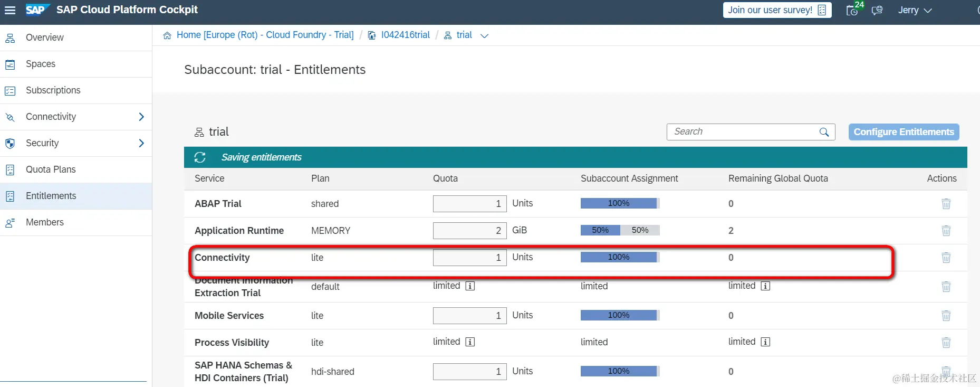Image resolution: width=980 pixels, height=387 pixels.
Task: Click the ABAP Trial quota field
Action: click(469, 204)
